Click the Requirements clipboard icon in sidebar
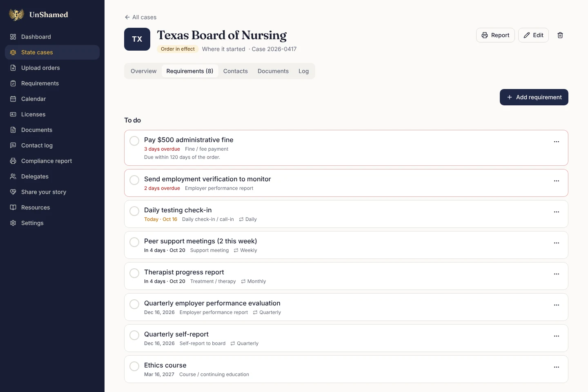This screenshot has height=392, width=588. (13, 83)
